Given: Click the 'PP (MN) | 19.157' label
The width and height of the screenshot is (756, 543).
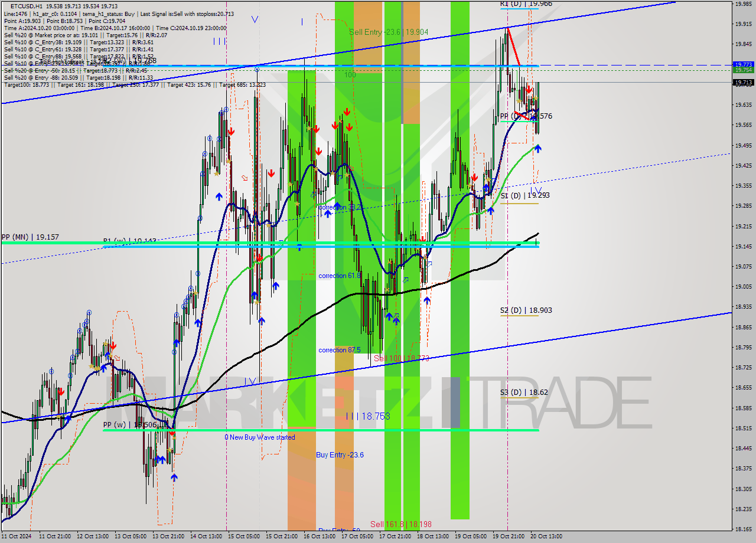Looking at the screenshot, I should (30, 237).
